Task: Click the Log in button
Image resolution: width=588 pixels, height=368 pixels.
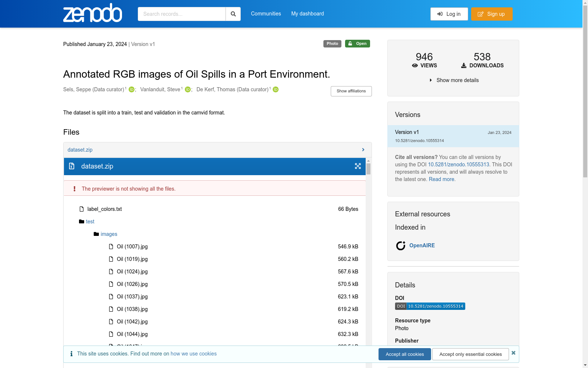Action: tap(449, 14)
